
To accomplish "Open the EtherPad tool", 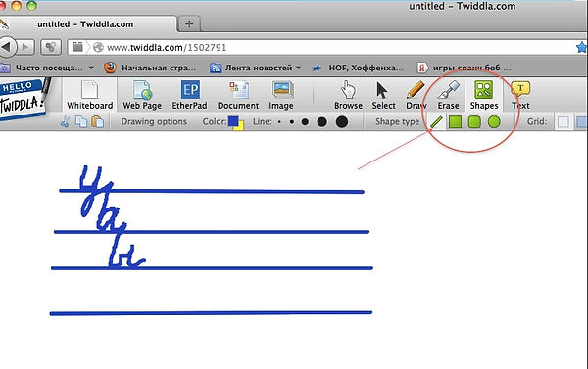I will tap(189, 96).
